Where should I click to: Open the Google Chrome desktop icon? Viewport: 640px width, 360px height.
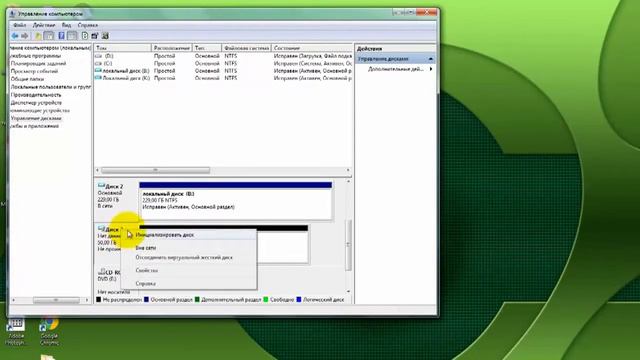point(49,331)
